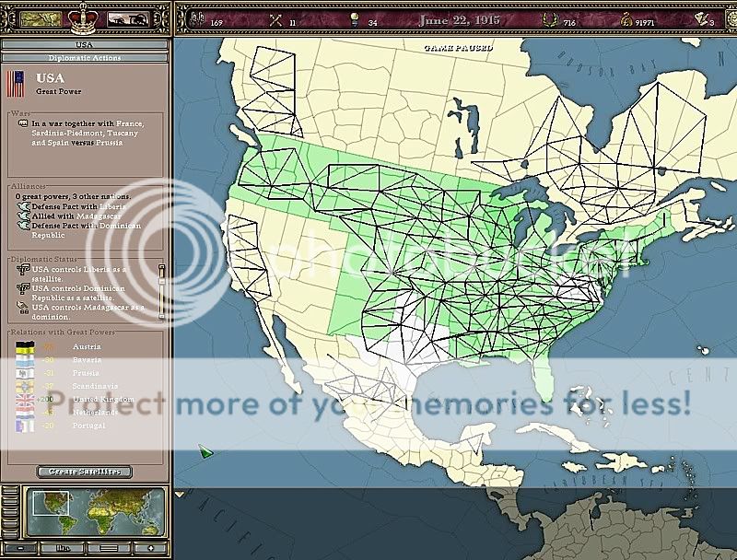Click the Diplomatic Actions header

pyautogui.click(x=84, y=57)
